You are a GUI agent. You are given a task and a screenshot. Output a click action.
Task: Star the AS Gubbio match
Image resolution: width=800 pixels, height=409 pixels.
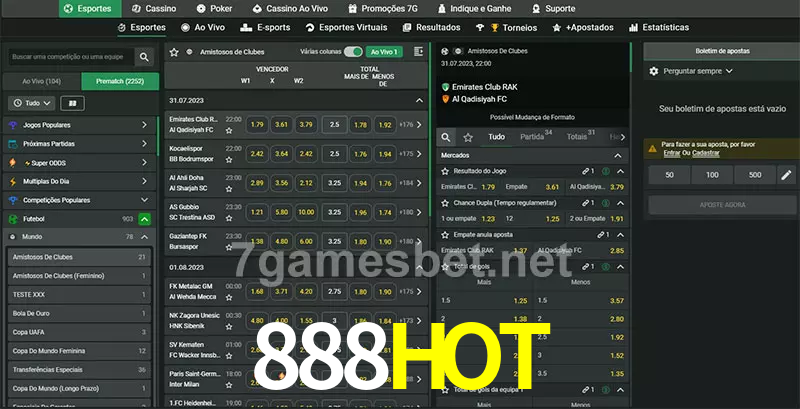[229, 218]
